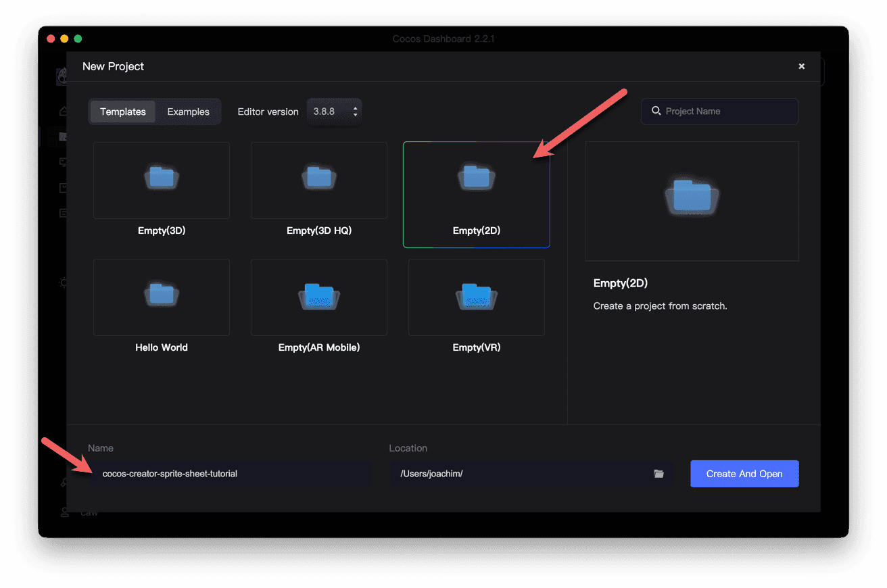Switch to the Templates tab

[x=123, y=112]
